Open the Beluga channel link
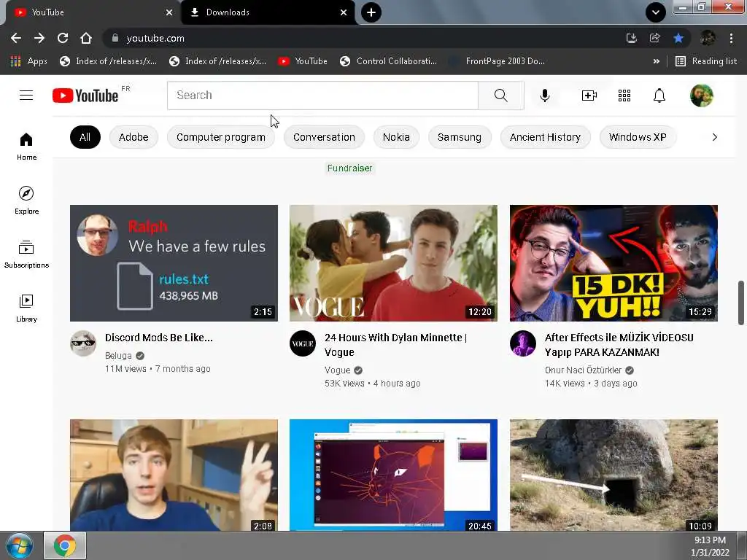This screenshot has height=560, width=747. point(118,356)
